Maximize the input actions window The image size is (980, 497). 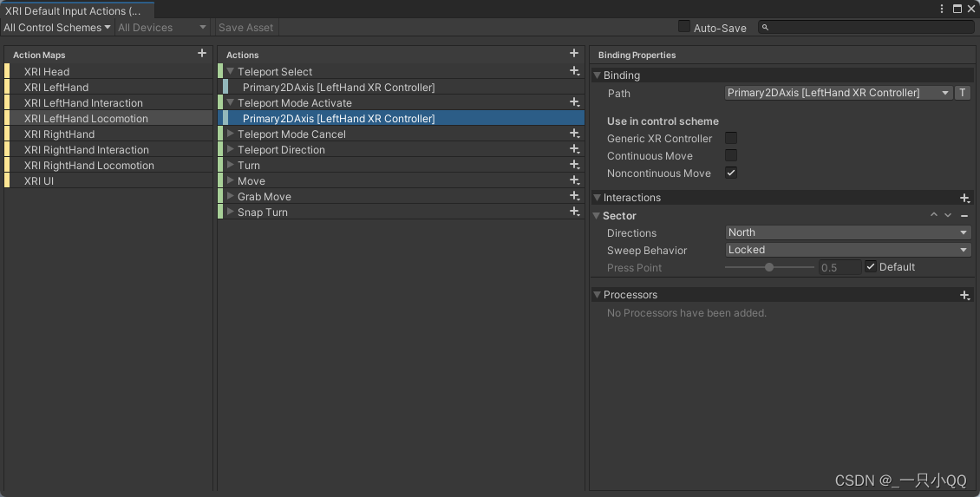click(x=957, y=9)
